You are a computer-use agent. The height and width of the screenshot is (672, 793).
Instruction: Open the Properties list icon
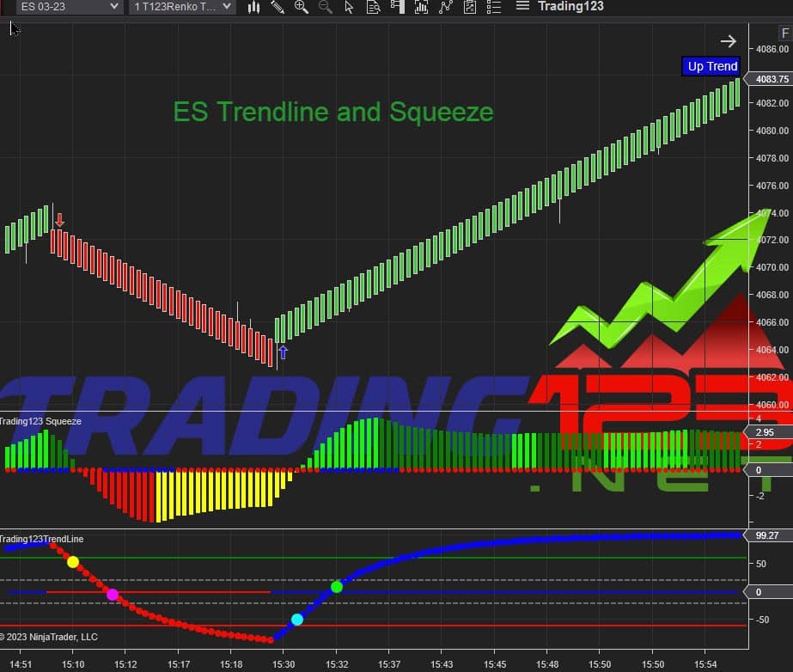click(494, 7)
